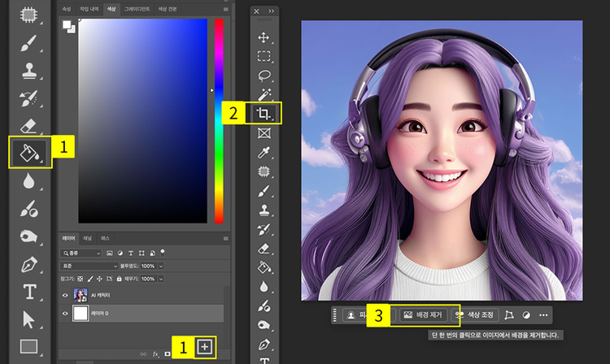Open the 표준 blend mode dropdown
Viewport: 610px width, 364px height.
(x=89, y=266)
